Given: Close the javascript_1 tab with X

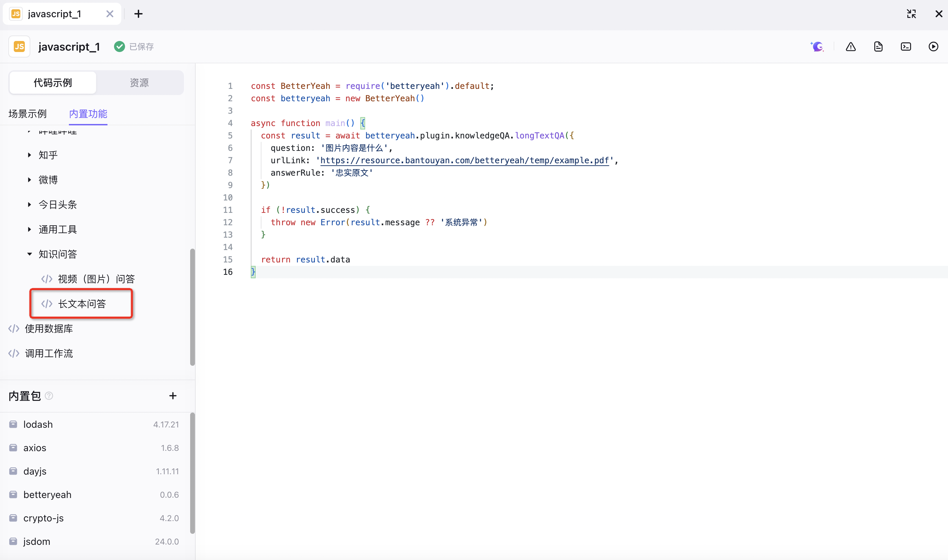Looking at the screenshot, I should [x=110, y=14].
